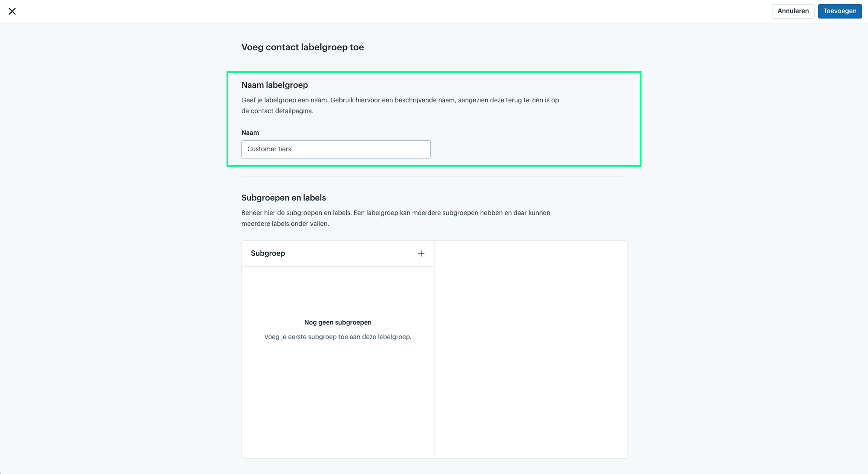
Task: Focus the Naam input containing Customer tiers
Action: tap(336, 149)
